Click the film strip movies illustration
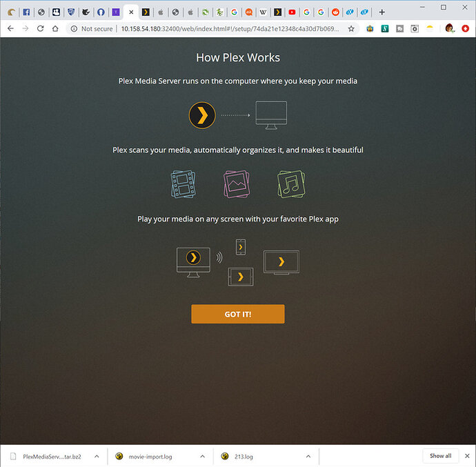The width and height of the screenshot is (476, 467). pyautogui.click(x=184, y=184)
